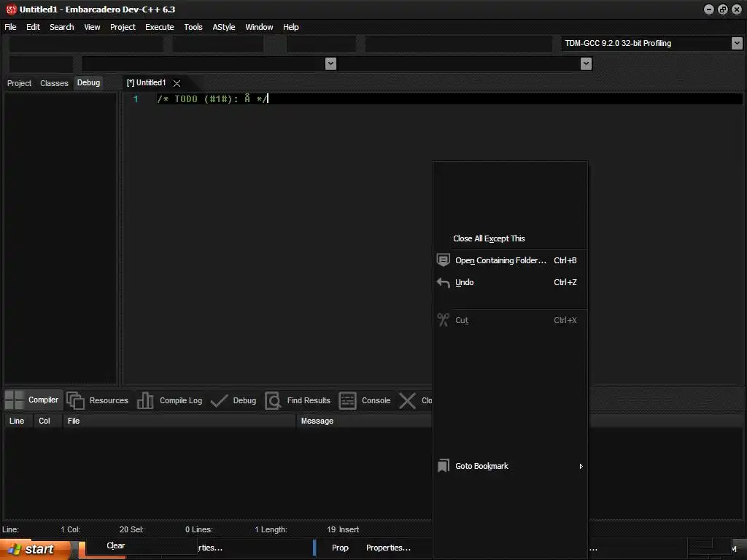Open the Execute menu

(160, 27)
